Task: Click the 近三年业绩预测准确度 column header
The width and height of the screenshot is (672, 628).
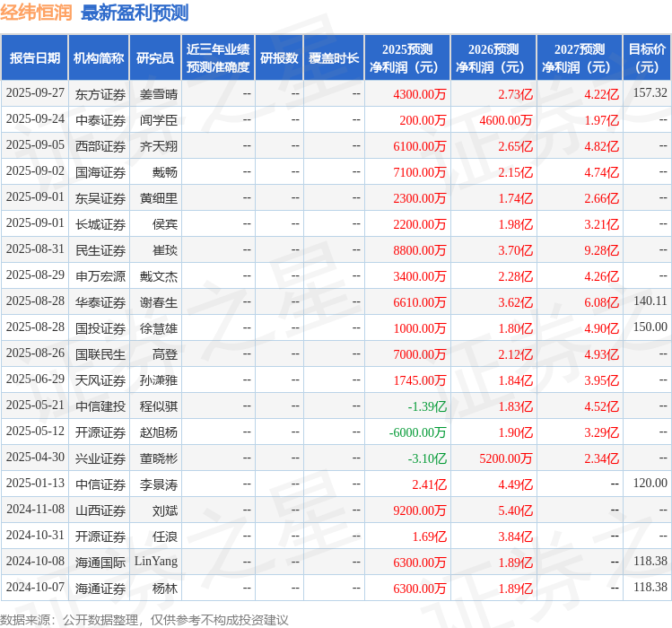Action: pos(218,58)
